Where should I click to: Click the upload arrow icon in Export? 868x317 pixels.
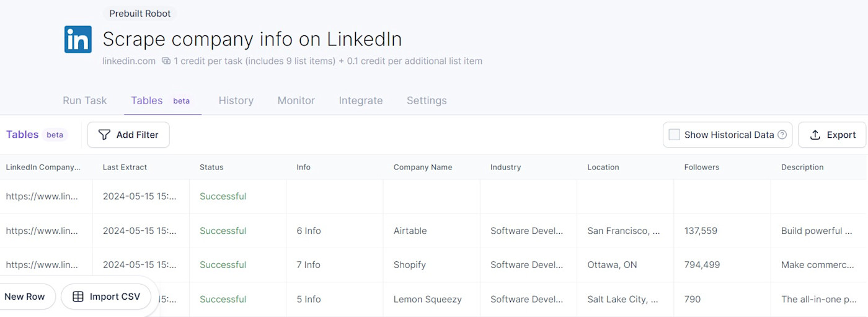pyautogui.click(x=815, y=135)
